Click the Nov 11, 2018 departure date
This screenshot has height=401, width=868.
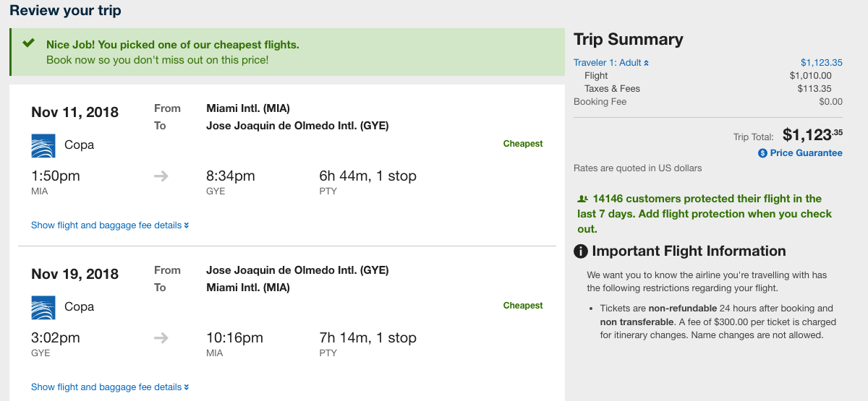click(x=75, y=113)
